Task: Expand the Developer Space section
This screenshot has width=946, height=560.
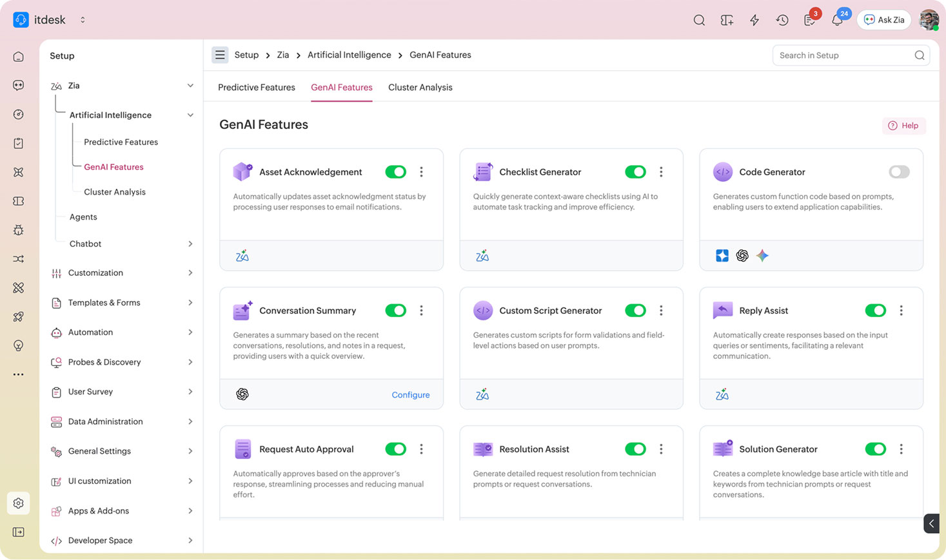Action: point(190,541)
